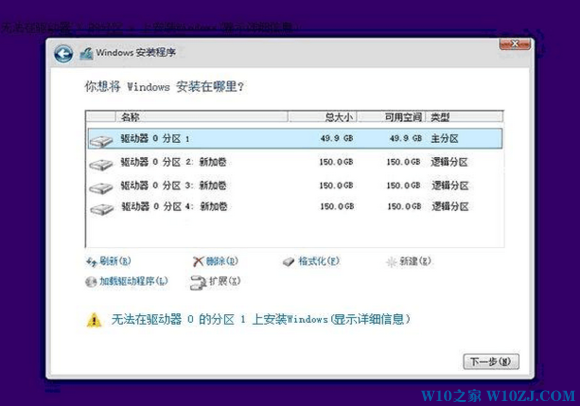Image resolution: width=580 pixels, height=406 pixels.
Task: Click drive icon for partition 4
Action: tap(102, 209)
